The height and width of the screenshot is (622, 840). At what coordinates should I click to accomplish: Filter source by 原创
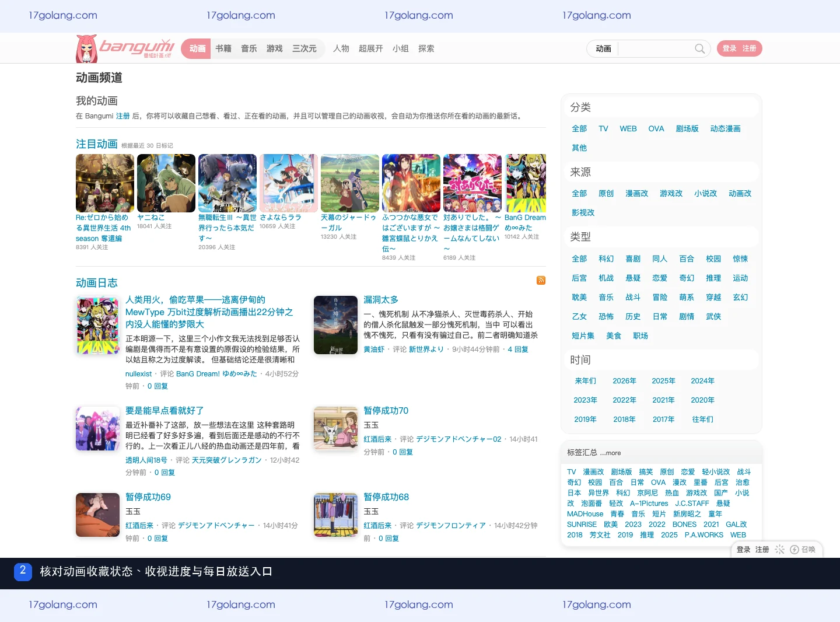[x=606, y=194]
